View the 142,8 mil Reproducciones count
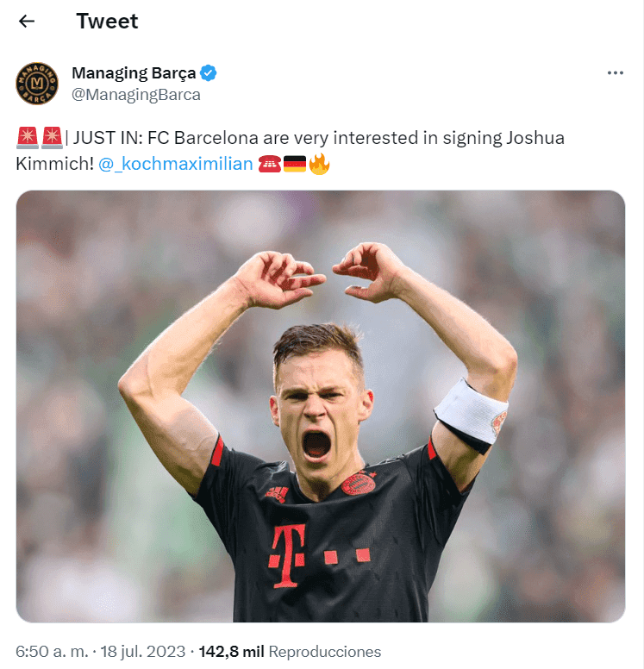Image resolution: width=644 pixels, height=669 pixels. click(290, 652)
